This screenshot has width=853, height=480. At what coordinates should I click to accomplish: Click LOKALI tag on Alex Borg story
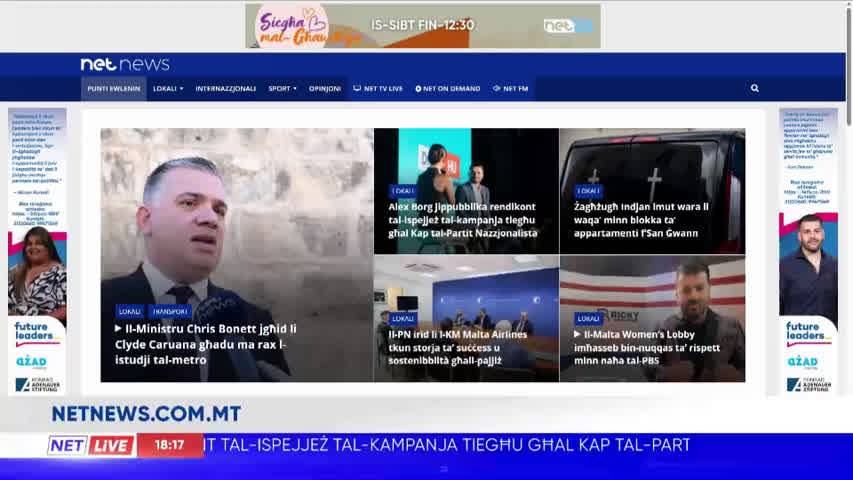pos(403,191)
